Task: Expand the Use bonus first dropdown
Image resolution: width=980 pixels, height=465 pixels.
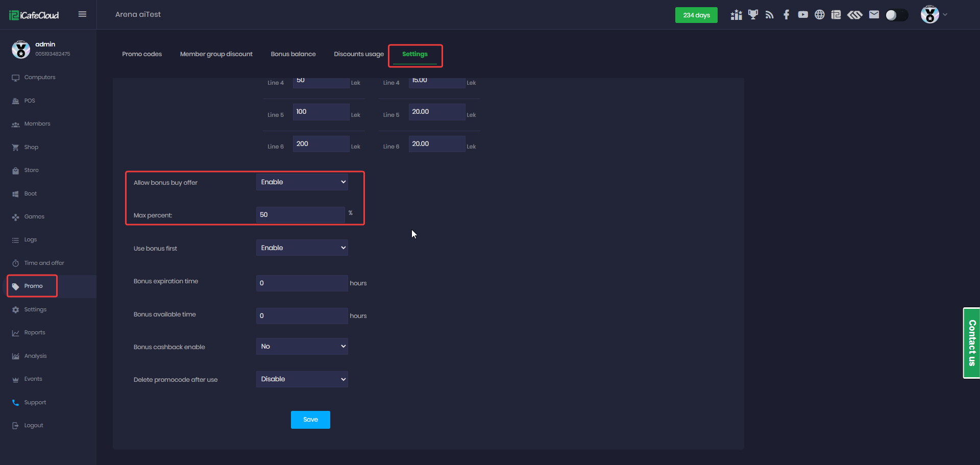Action: coord(302,248)
